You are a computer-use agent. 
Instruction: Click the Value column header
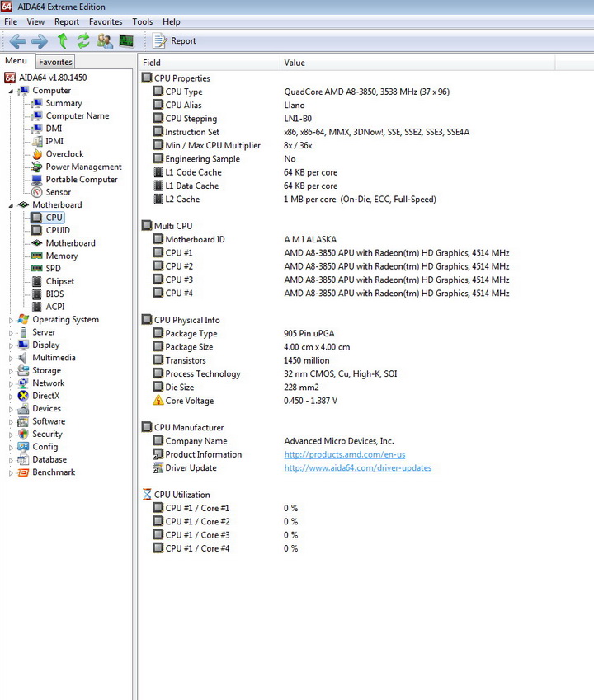click(x=417, y=63)
